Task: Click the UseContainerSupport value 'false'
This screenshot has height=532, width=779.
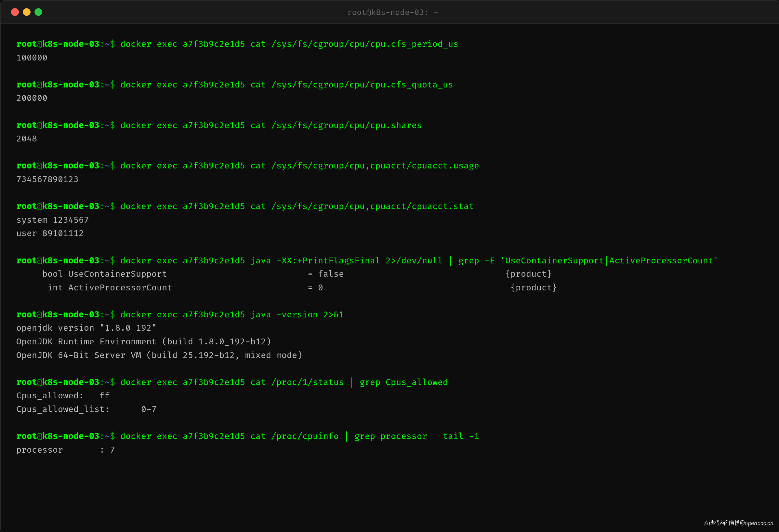Action: click(x=331, y=274)
